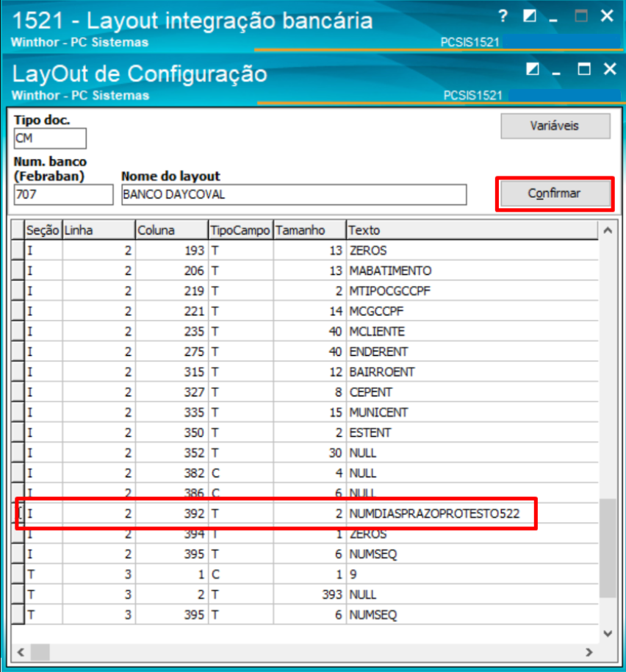Minimize the LayOut de Configuração window
The width and height of the screenshot is (626, 672).
tap(556, 72)
